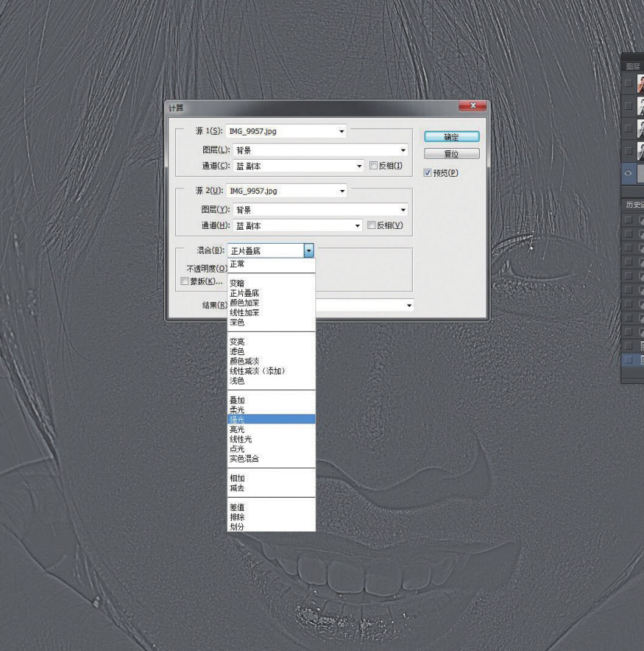Collapse the 混合 blending mode dropdown arrow
644x651 pixels.
[x=308, y=251]
